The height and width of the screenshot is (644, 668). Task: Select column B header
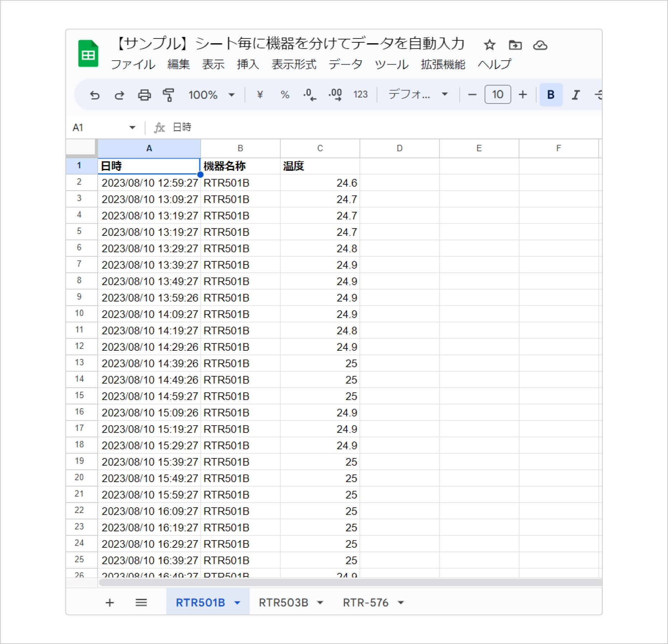(x=240, y=148)
